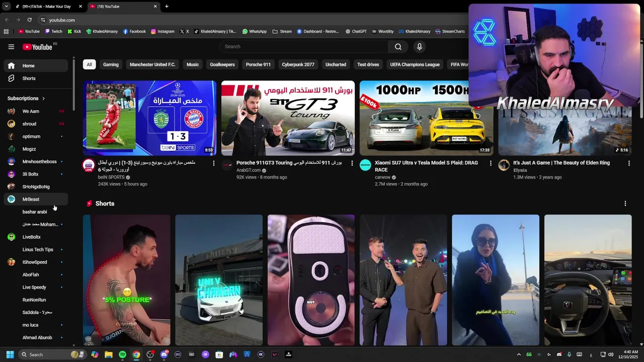Viewport: 644px width, 362px height.
Task: Open Chrome apps grid in bookmarks bar
Action: click(x=6, y=31)
